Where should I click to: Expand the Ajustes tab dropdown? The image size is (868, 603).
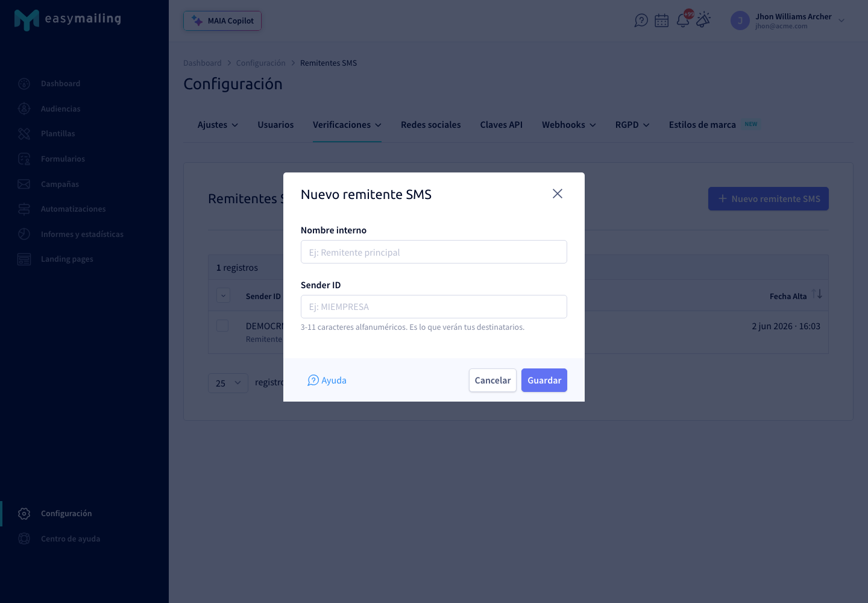click(x=218, y=125)
